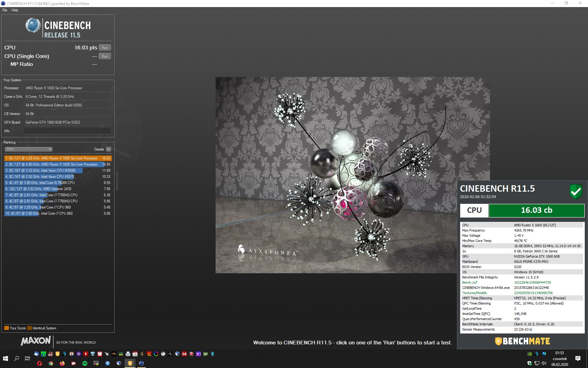Image resolution: width=588 pixels, height=368 pixels.
Task: Open NVIDIA tray icon
Action: pyautogui.click(x=529, y=354)
